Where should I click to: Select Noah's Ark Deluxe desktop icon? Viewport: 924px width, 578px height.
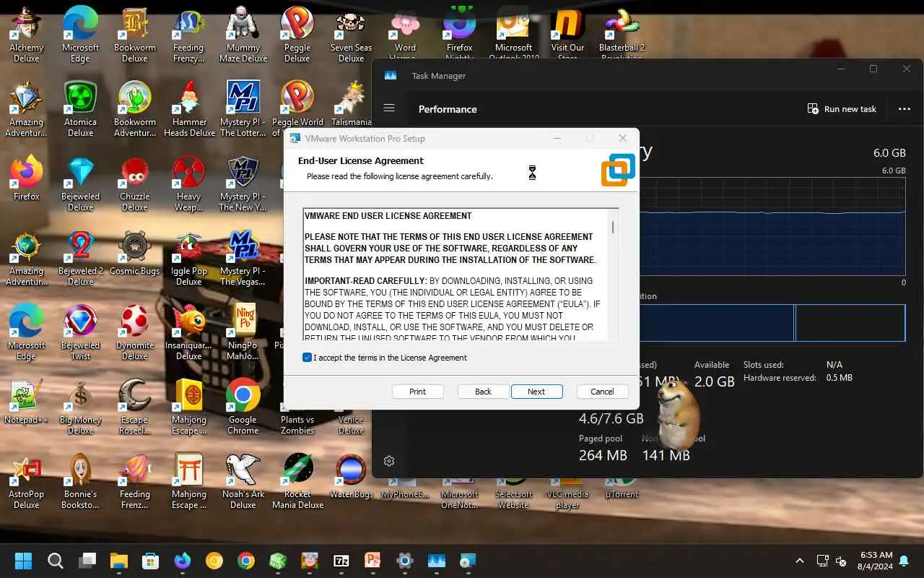pyautogui.click(x=243, y=481)
